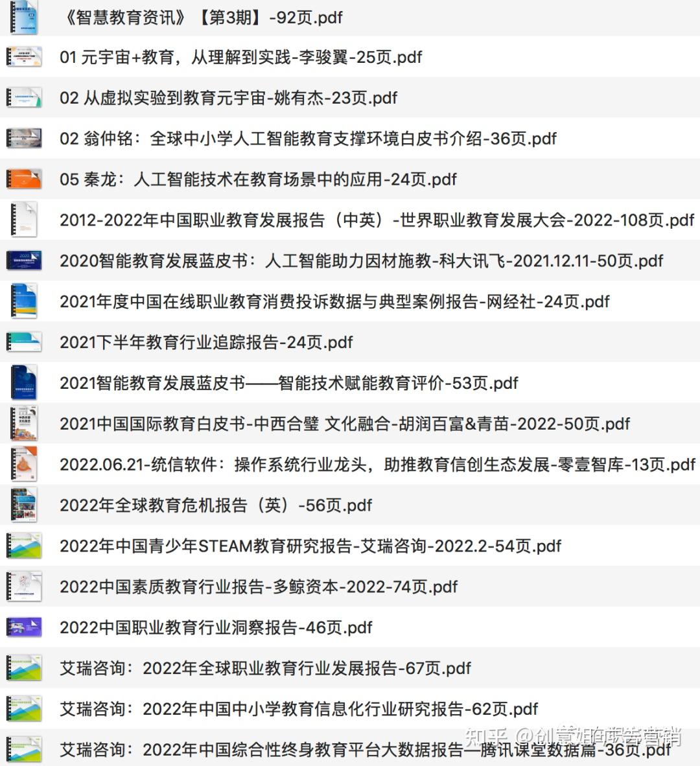700x766 pixels.
Task: Open 艾瑞咨询 中小学教育信息化行业研究报告 file
Action: [x=299, y=709]
